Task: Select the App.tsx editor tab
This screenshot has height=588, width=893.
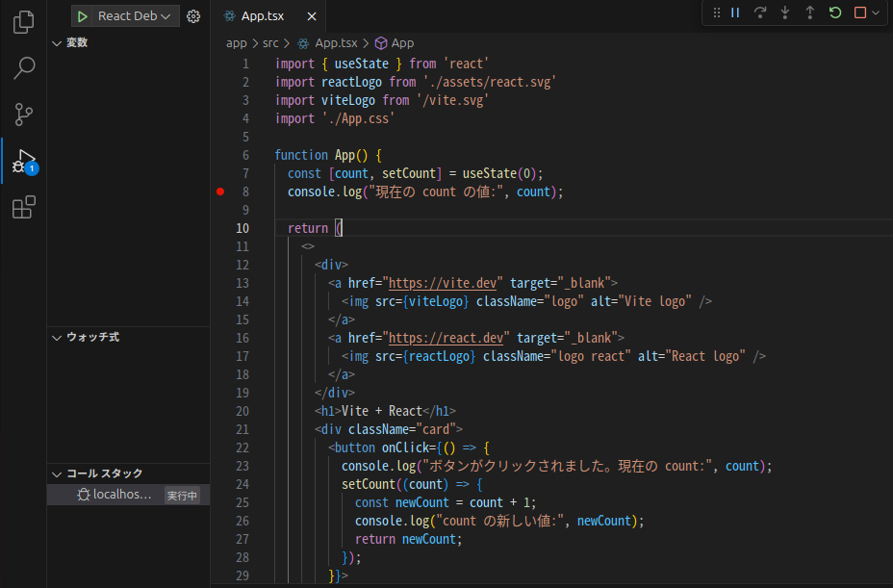Action: (264, 16)
